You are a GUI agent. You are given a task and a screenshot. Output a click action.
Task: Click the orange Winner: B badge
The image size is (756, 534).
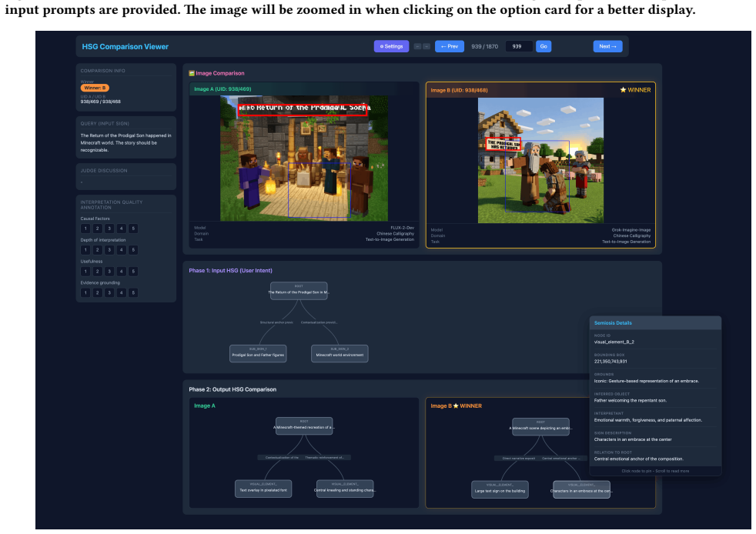point(95,88)
